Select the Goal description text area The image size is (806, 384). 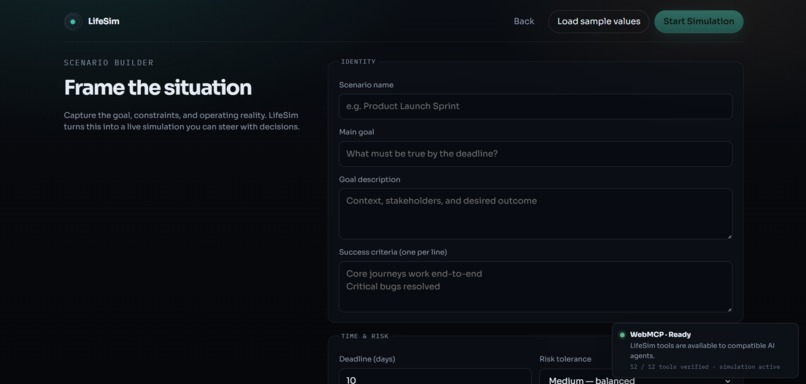(x=535, y=214)
